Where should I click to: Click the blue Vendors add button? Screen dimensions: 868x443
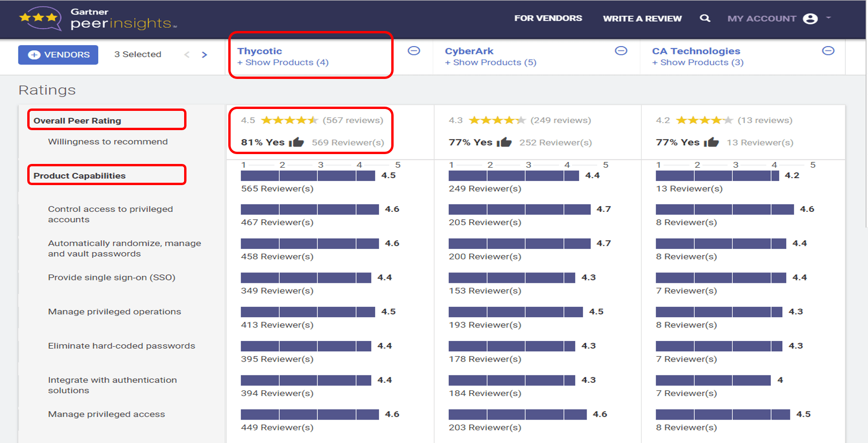point(58,54)
